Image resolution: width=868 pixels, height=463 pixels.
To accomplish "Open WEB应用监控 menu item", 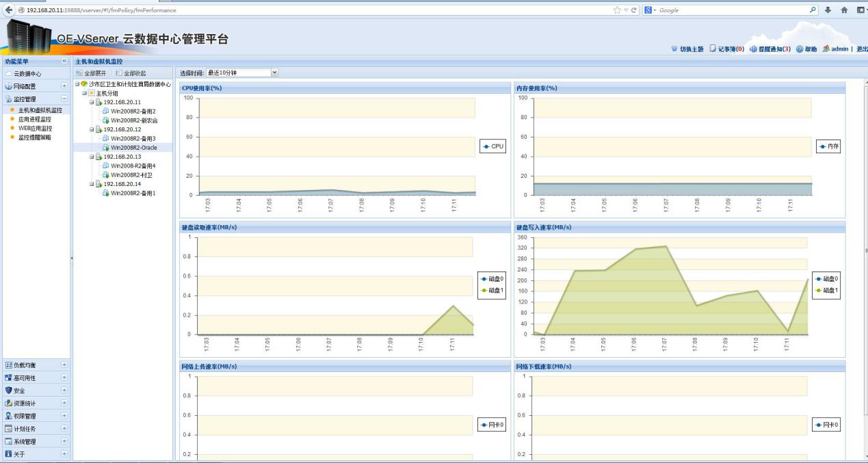I will tap(35, 128).
